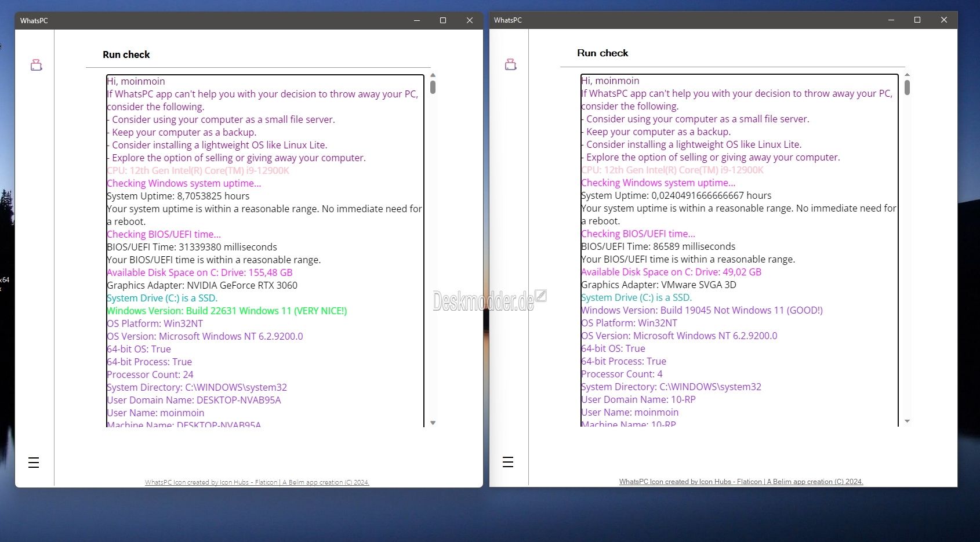Click 'Graphics Adapter: VMware SVGA 3D' line
This screenshot has width=980, height=542.
click(x=659, y=285)
